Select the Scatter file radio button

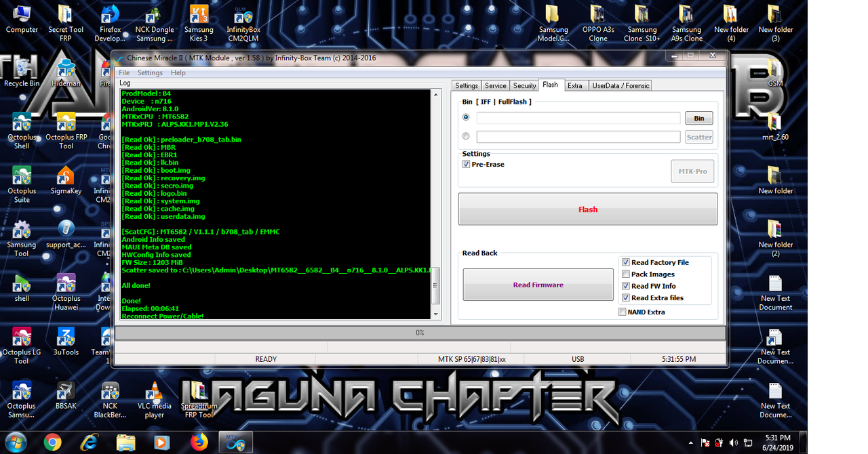click(466, 136)
